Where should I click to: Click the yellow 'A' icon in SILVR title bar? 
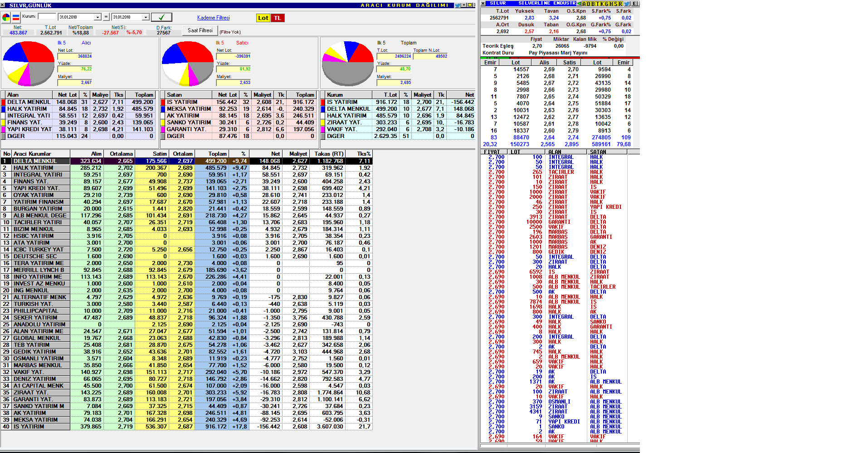(x=584, y=4)
